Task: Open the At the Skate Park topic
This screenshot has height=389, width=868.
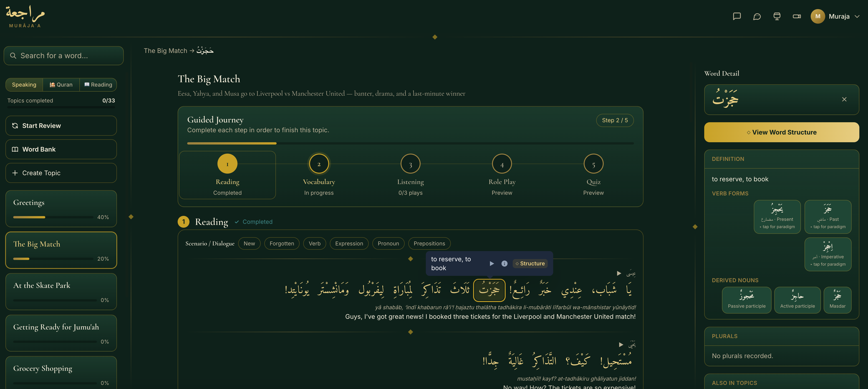Action: [x=61, y=292]
